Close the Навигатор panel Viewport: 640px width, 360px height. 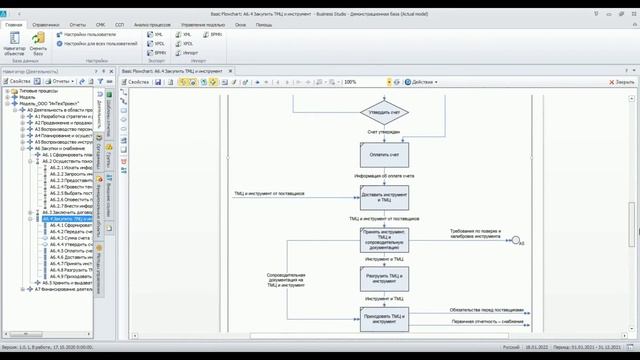pyautogui.click(x=111, y=71)
